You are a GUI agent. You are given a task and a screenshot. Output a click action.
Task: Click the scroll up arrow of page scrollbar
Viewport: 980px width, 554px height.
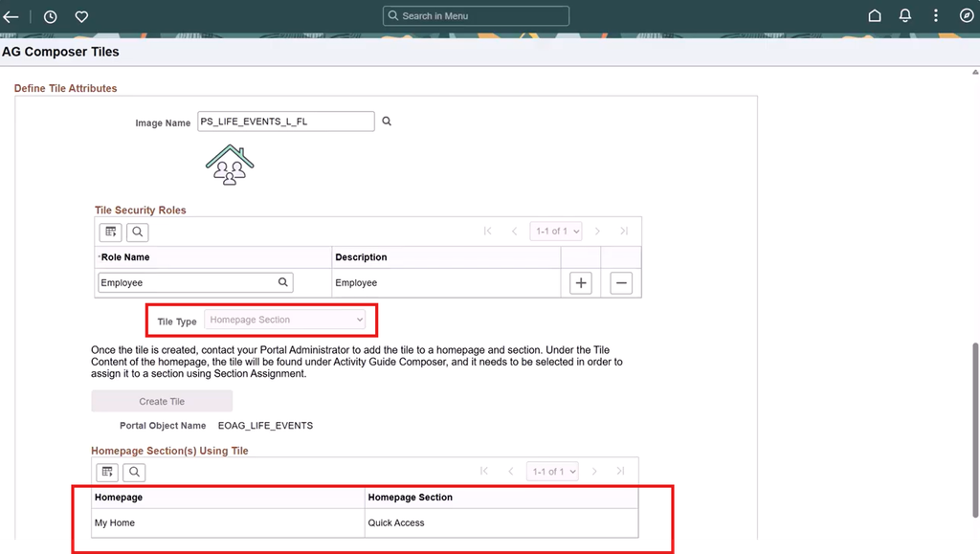pyautogui.click(x=975, y=73)
